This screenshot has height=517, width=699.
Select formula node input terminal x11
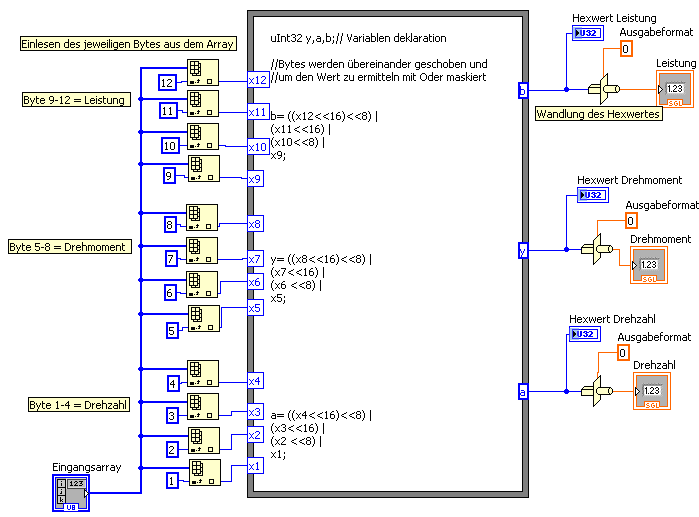coord(258,112)
